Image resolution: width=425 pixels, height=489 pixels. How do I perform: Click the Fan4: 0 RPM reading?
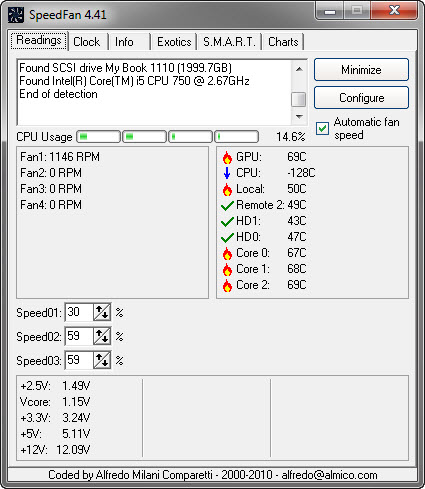click(51, 205)
